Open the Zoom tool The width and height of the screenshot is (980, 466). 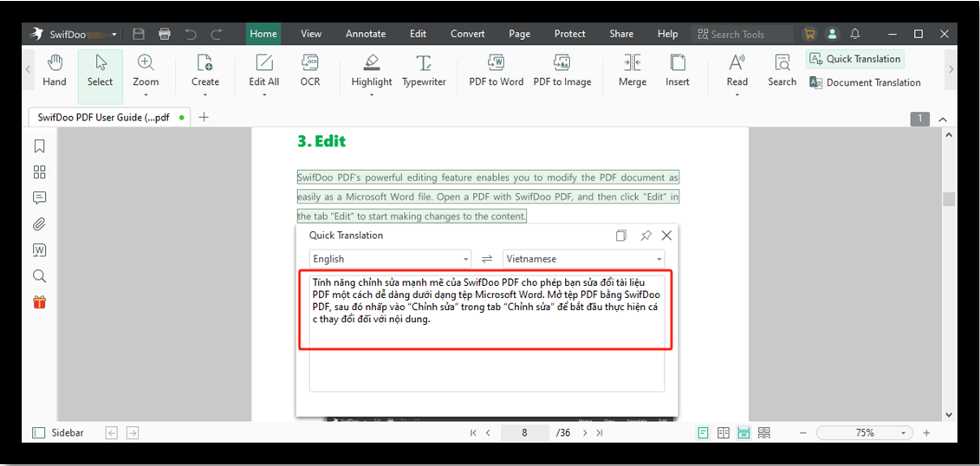tap(146, 70)
